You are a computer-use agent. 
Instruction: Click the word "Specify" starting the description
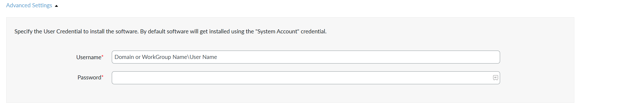(x=23, y=31)
